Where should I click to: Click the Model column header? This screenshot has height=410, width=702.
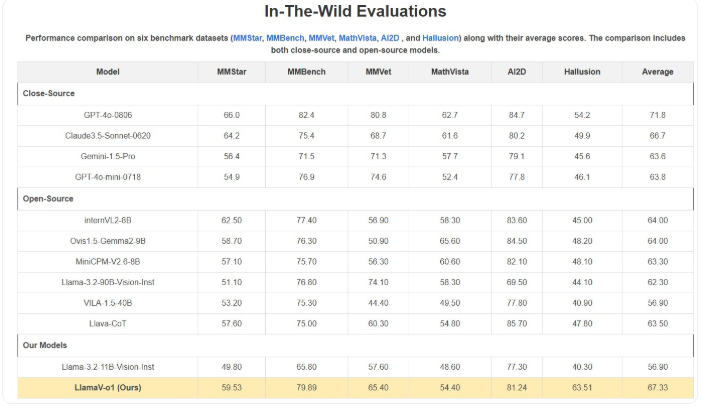point(107,72)
